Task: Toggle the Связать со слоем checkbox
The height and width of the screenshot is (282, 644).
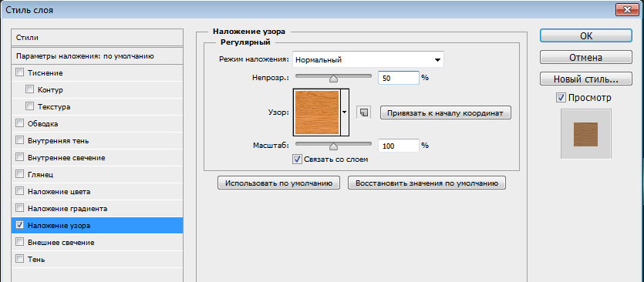Action: [x=298, y=159]
